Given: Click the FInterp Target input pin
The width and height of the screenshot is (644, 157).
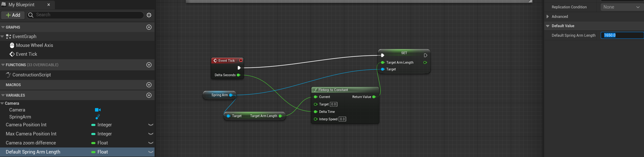Looking at the screenshot, I should (x=316, y=104).
